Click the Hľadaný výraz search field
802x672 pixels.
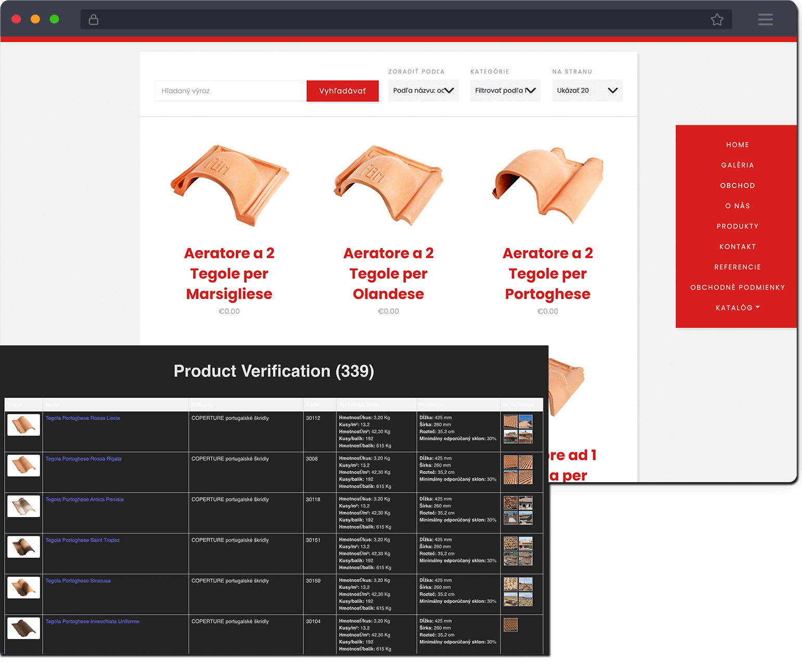coord(230,91)
